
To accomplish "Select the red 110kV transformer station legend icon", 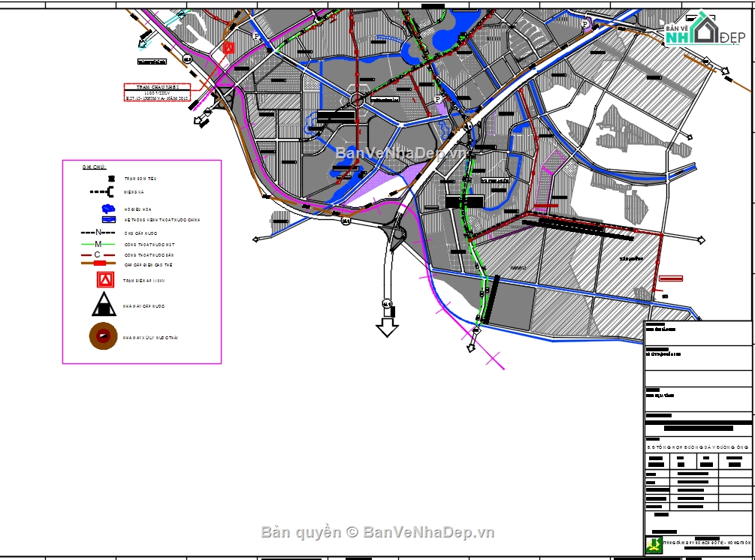I will (105, 280).
